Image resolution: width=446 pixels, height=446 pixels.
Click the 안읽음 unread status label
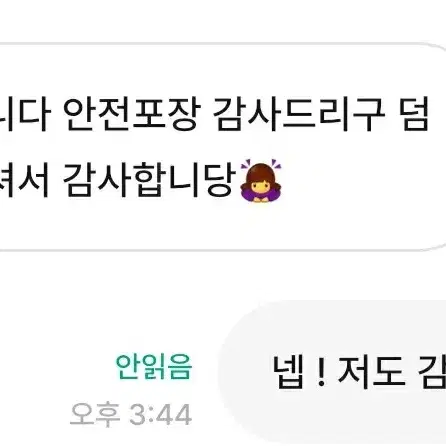154,367
